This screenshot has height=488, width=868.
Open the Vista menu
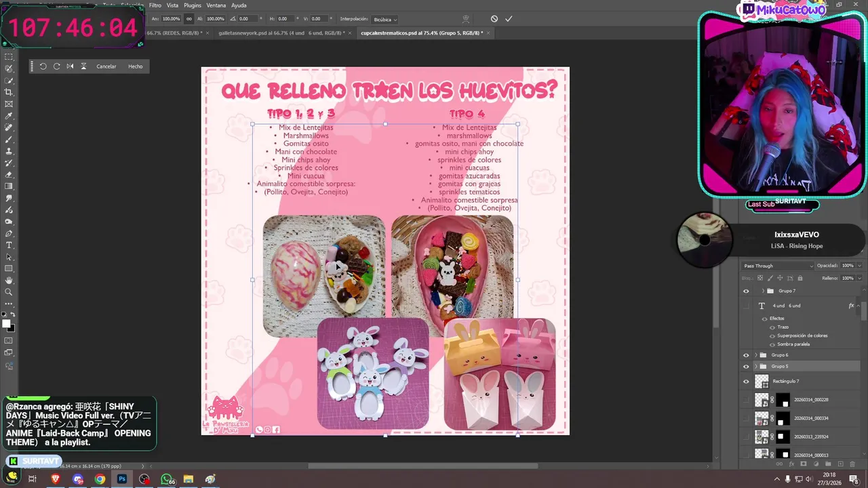click(173, 5)
